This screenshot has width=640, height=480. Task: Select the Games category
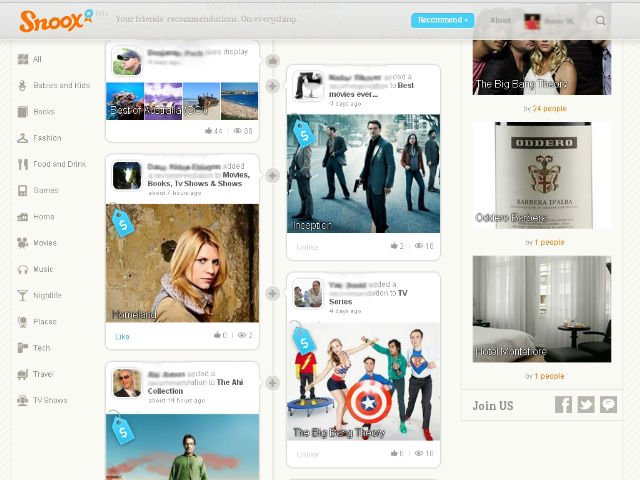tap(38, 190)
